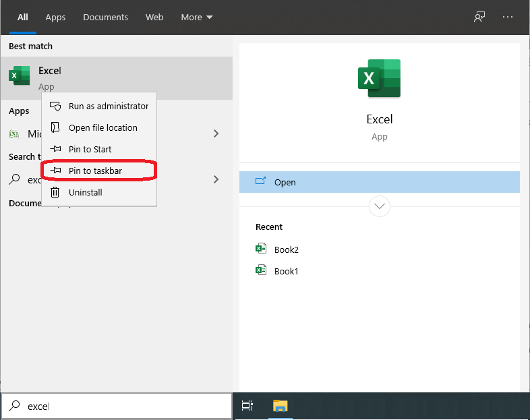Click the large Excel logo in preview pane
530x420 pixels.
tap(379, 78)
